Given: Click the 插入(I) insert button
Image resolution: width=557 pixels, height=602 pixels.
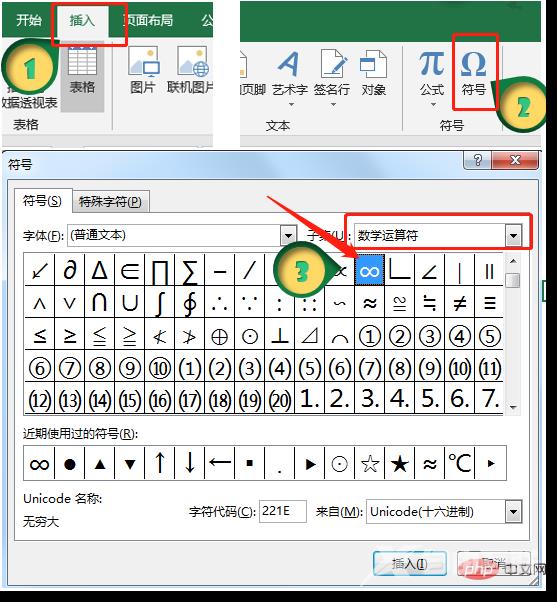Looking at the screenshot, I should [x=410, y=564].
